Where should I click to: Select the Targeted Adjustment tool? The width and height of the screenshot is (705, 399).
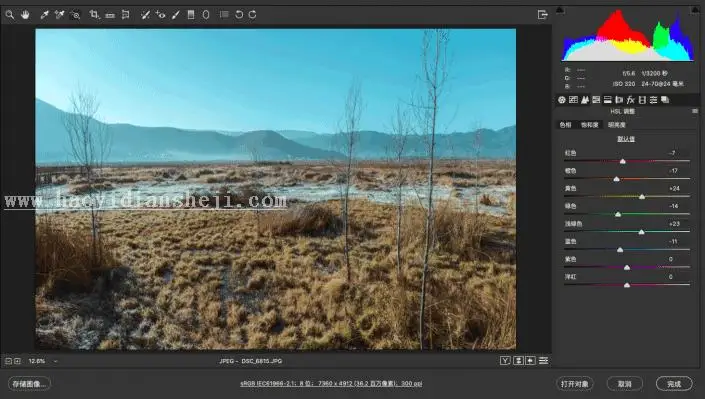tap(75, 15)
